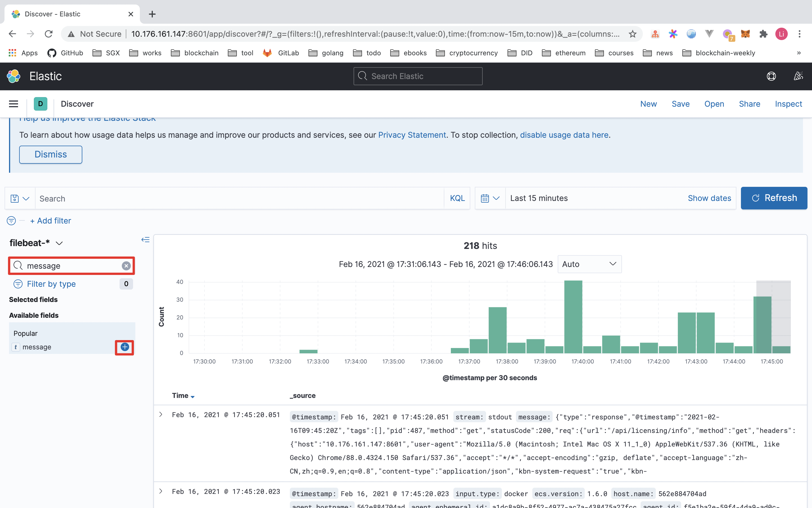The height and width of the screenshot is (508, 812).
Task: Open the GitLab bookmark
Action: pyautogui.click(x=281, y=53)
